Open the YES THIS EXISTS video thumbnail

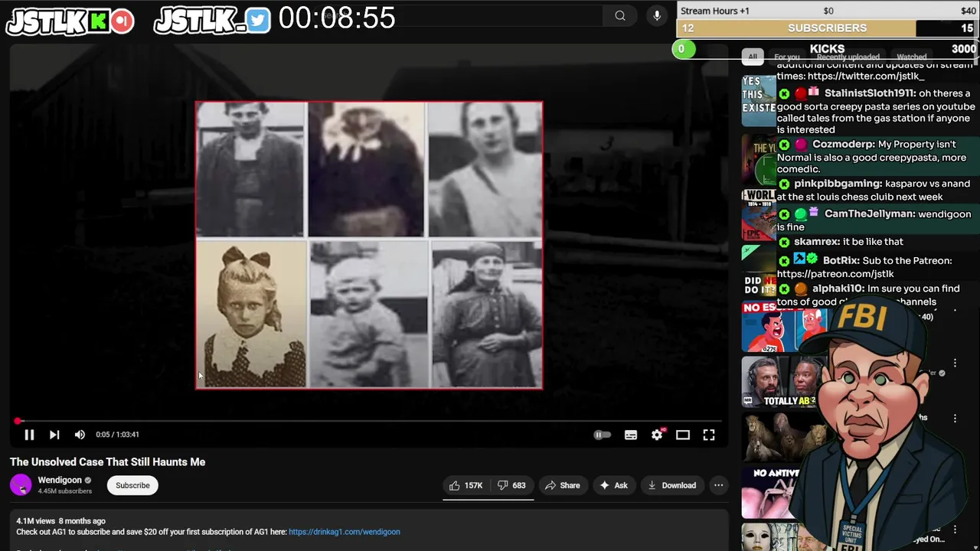click(759, 100)
